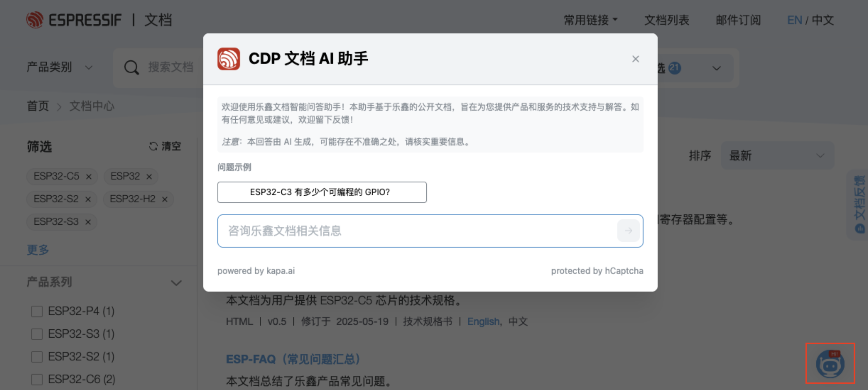Click the CDP AI assistant robot icon
868x390 pixels.
[x=830, y=363]
